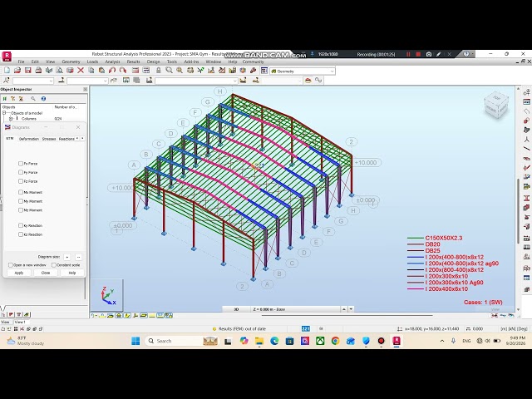Click the Redo arrow icon
This screenshot has width=532, height=399.
tap(122, 70)
